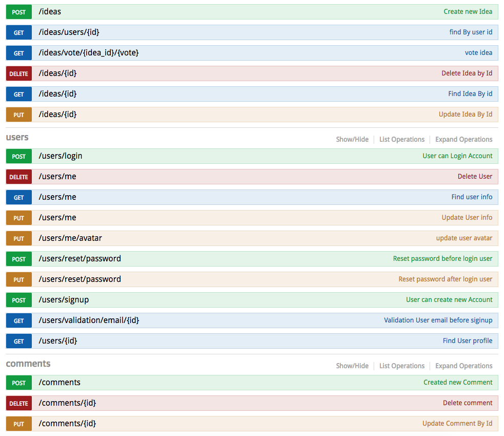504x436 pixels.
Task: Click the GET badge for /ideas/{id}
Action: point(18,94)
